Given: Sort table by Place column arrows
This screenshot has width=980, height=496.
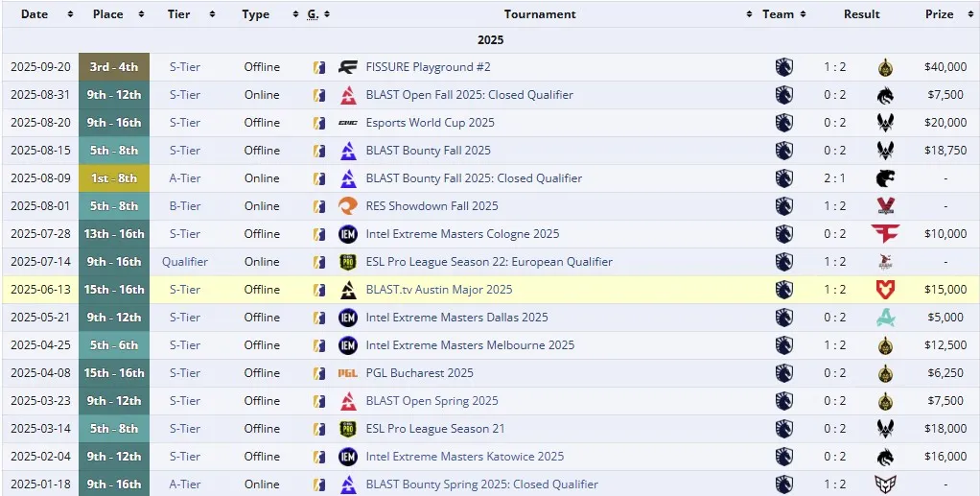Looking at the screenshot, I should tap(141, 14).
